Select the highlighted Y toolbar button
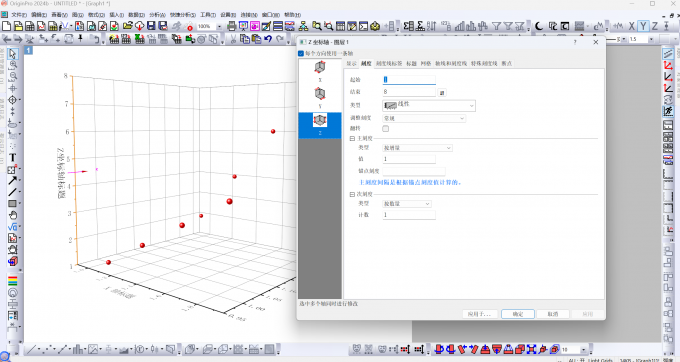The width and height of the screenshot is (680, 362). (x=643, y=26)
